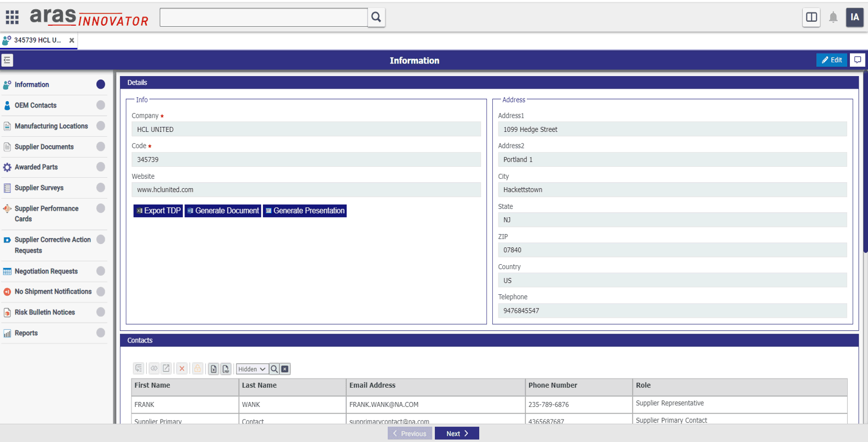Click the open item icon in Contacts toolbar
The width and height of the screenshot is (868, 442).
tap(166, 369)
